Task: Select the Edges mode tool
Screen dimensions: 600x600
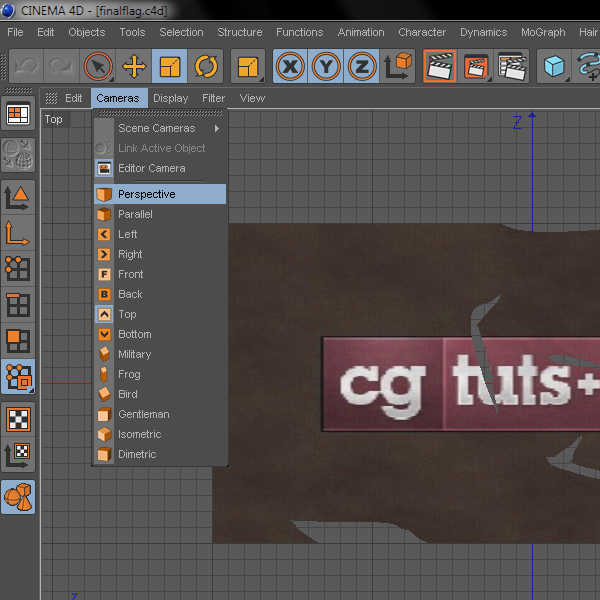Action: tap(18, 305)
